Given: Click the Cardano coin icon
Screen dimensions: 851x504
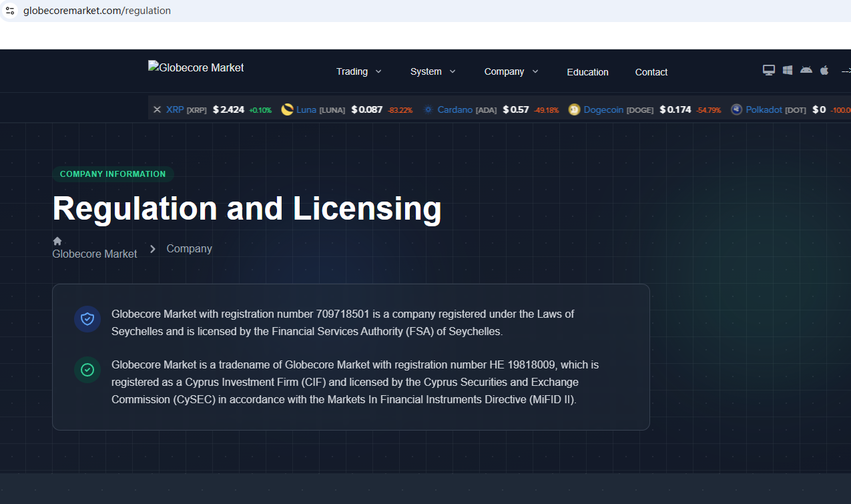Looking at the screenshot, I should (428, 109).
